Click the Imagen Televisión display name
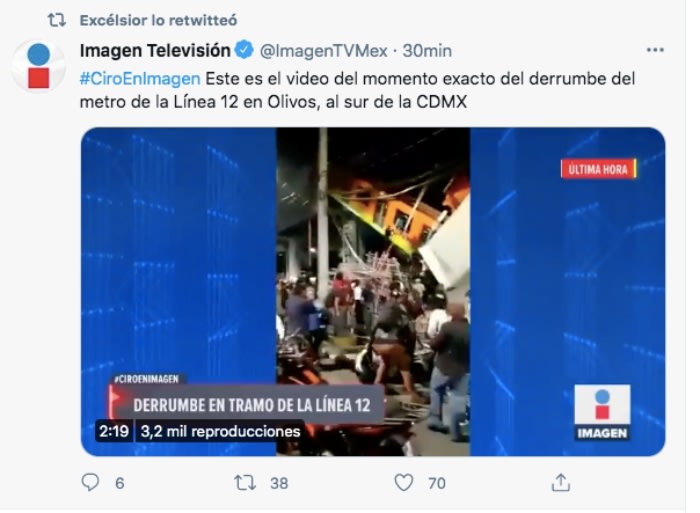This screenshot has height=513, width=700. (x=155, y=50)
